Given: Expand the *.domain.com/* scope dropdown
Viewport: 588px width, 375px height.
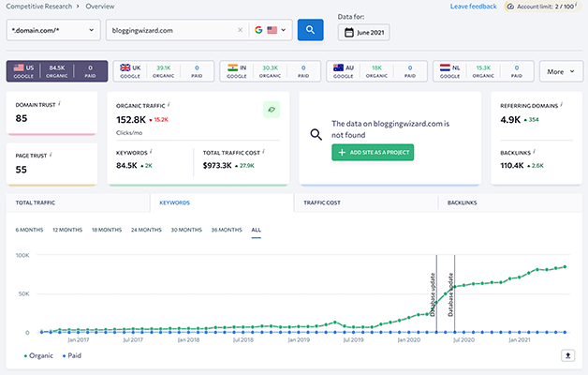Looking at the screenshot, I should click(x=52, y=30).
